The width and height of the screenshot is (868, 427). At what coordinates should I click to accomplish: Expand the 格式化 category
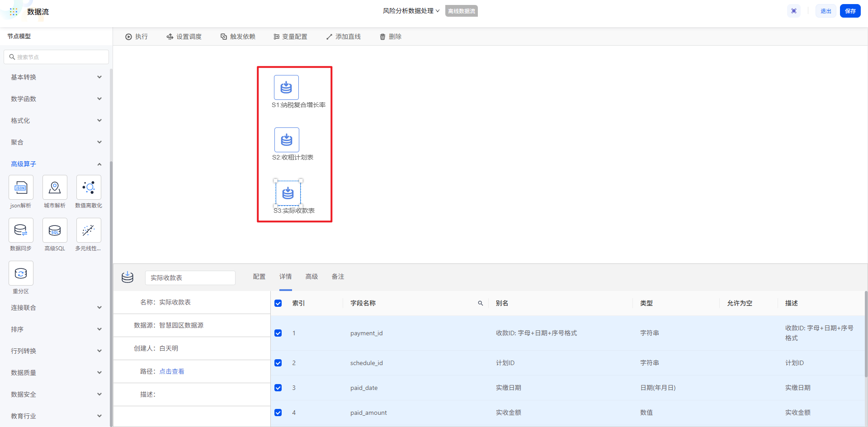pos(56,121)
